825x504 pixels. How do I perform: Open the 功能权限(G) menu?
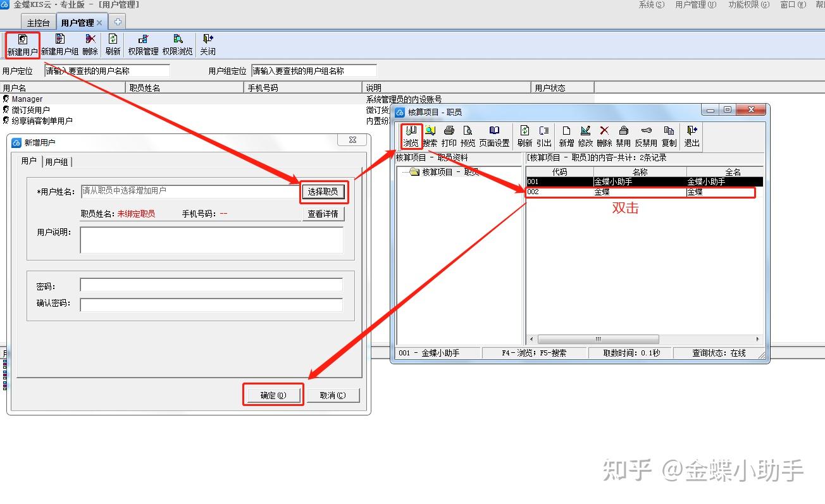748,4
